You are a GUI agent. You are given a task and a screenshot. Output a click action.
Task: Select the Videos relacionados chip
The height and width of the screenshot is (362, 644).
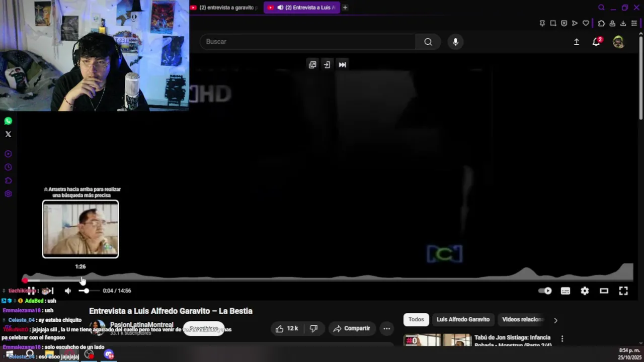pos(522,320)
